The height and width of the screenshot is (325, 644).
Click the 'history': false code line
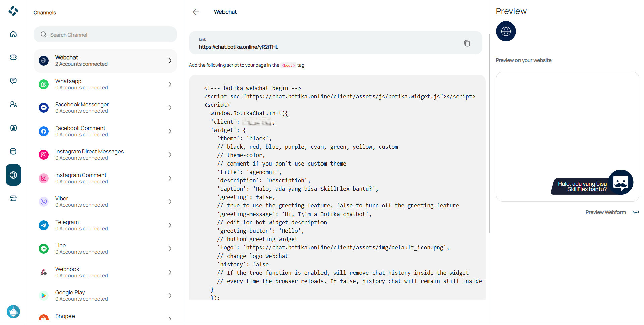(243, 264)
